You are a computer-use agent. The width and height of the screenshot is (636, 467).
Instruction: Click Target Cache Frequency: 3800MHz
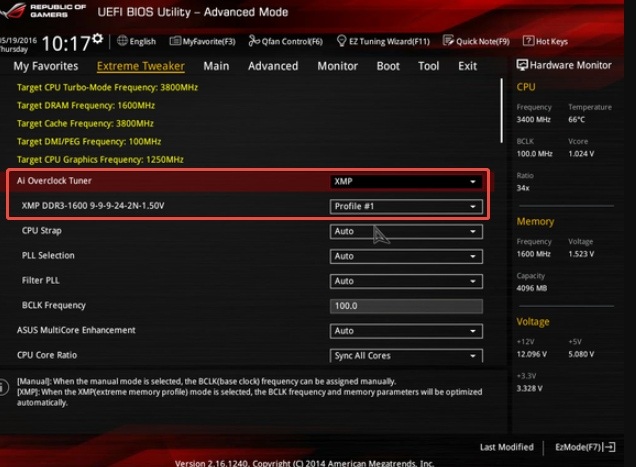85,123
